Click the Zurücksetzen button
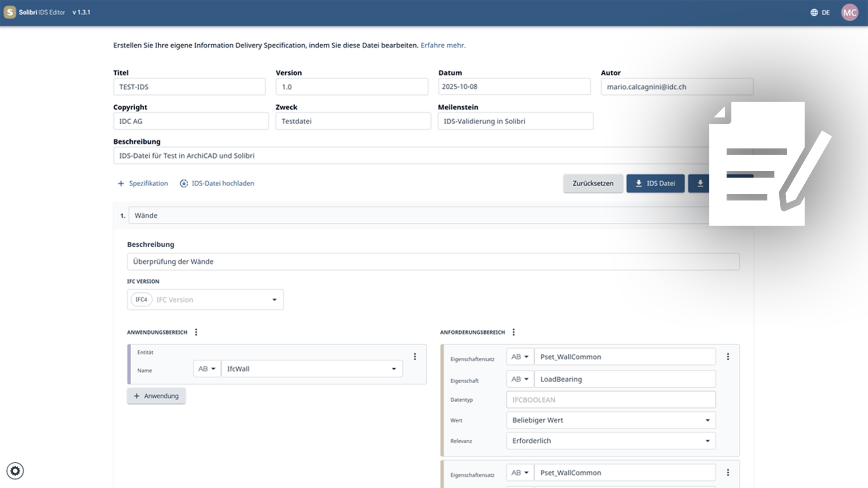 point(593,183)
